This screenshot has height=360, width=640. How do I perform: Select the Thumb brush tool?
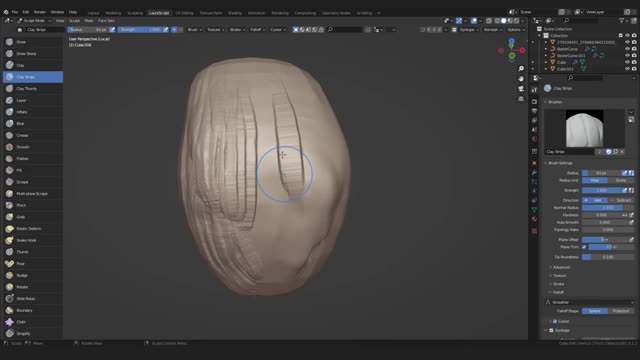(x=33, y=252)
